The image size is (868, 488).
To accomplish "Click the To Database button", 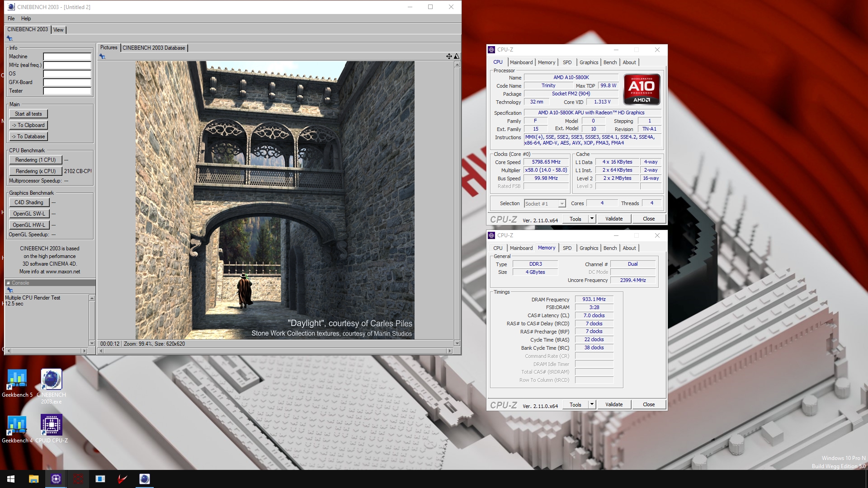I will [28, 136].
